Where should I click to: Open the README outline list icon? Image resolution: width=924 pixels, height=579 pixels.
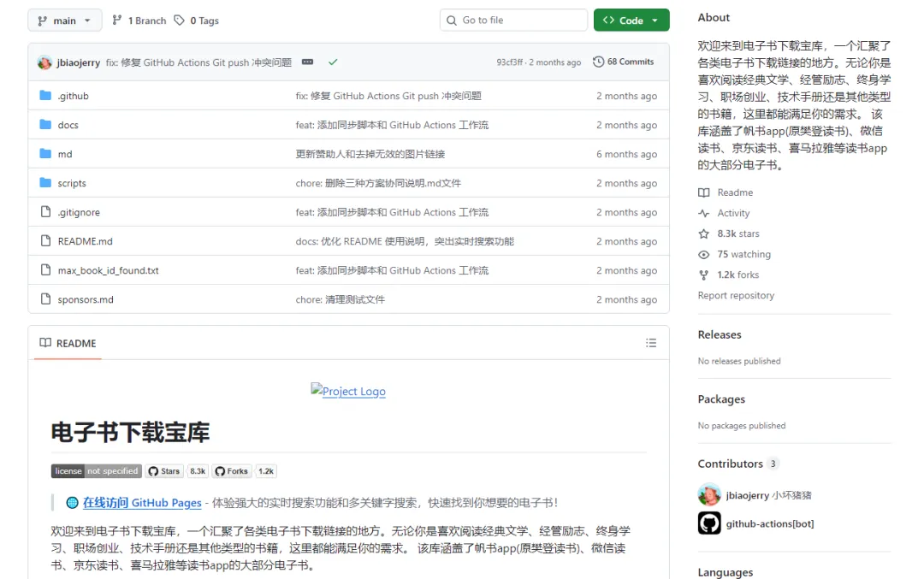(x=650, y=343)
